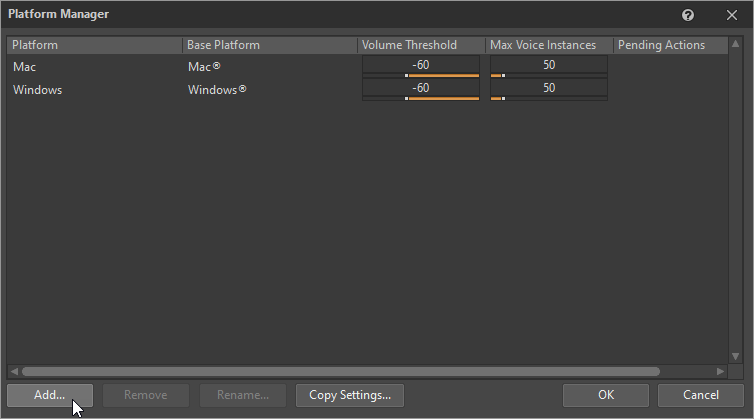
Task: Click the Windows Max Voice Instances slider bar
Action: 549,99
